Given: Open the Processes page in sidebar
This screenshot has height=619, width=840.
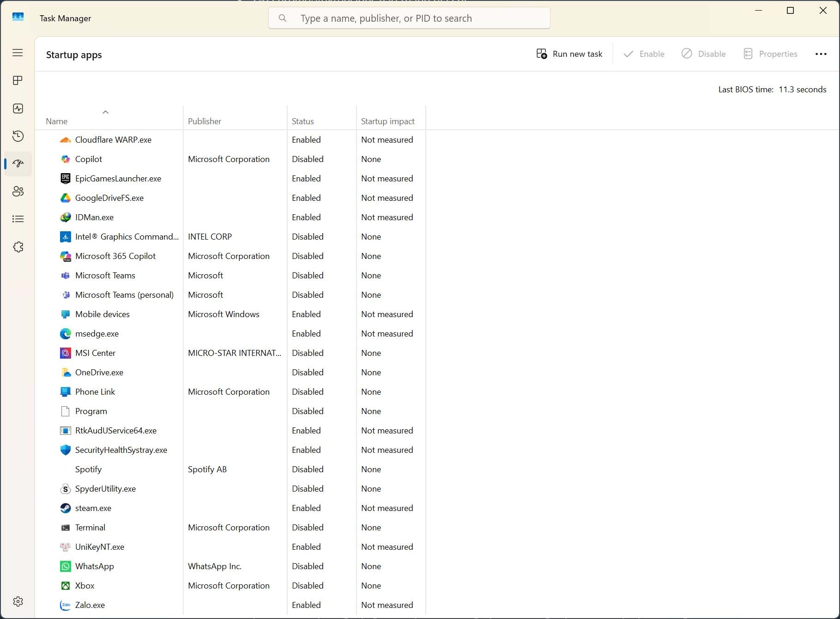Looking at the screenshot, I should (x=18, y=80).
